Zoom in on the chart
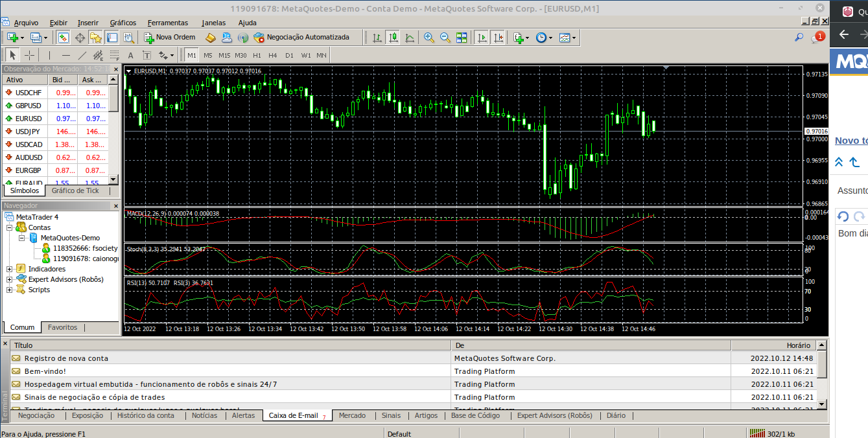Viewport: 868px width, 438px height. (429, 38)
